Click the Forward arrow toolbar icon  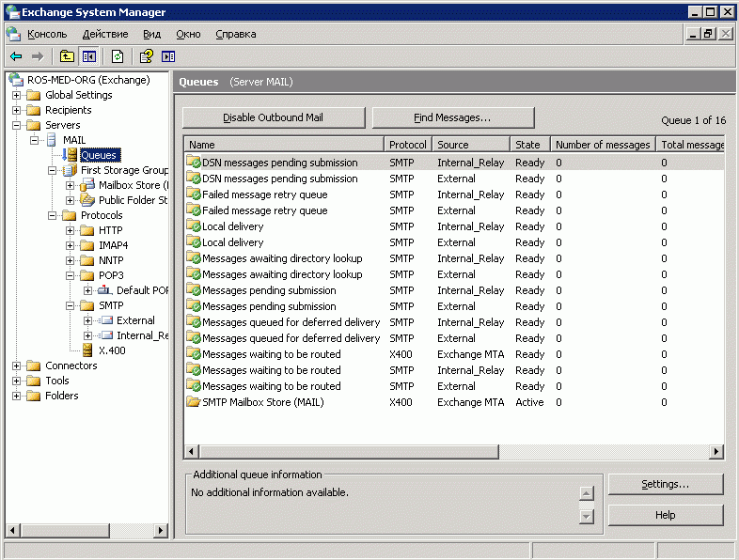click(38, 57)
